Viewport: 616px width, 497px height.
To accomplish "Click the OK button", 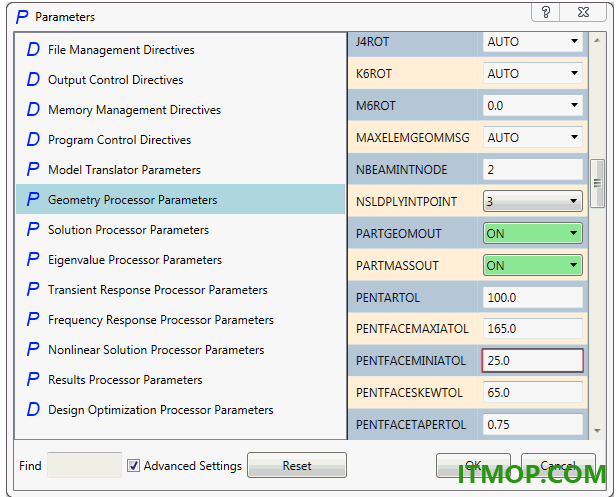I will [473, 466].
